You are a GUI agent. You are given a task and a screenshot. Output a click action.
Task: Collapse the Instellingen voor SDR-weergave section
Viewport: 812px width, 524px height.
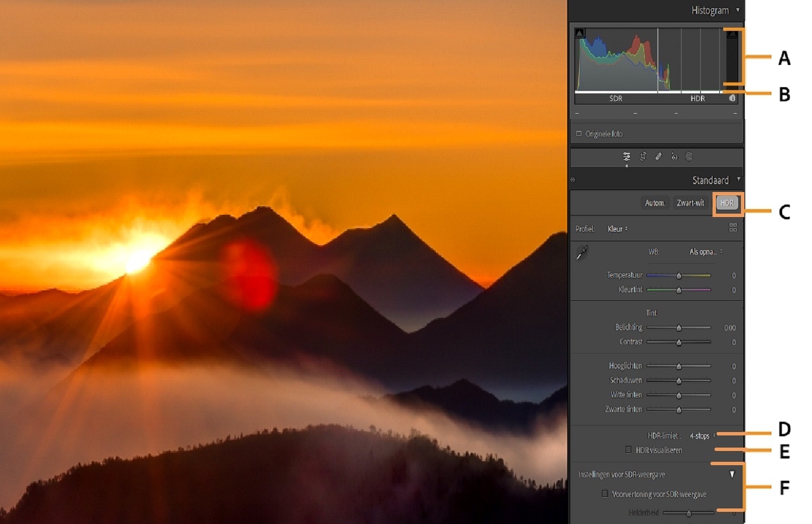click(x=732, y=474)
